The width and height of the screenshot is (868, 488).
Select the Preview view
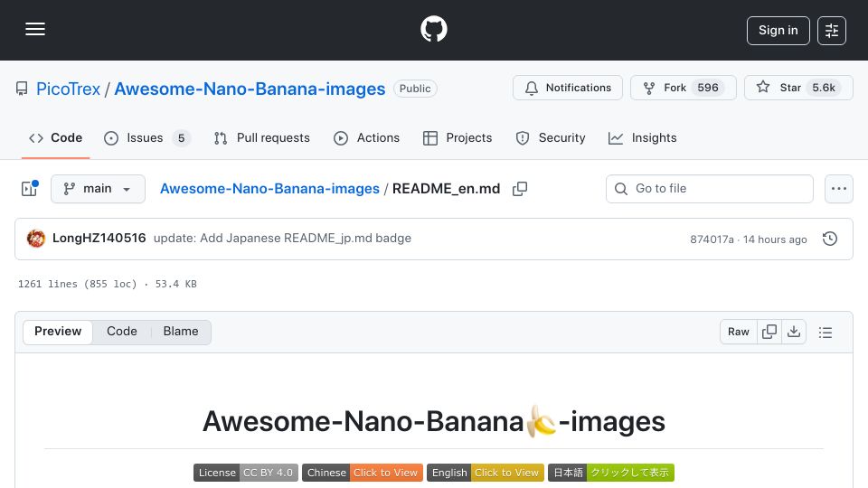pyautogui.click(x=58, y=332)
